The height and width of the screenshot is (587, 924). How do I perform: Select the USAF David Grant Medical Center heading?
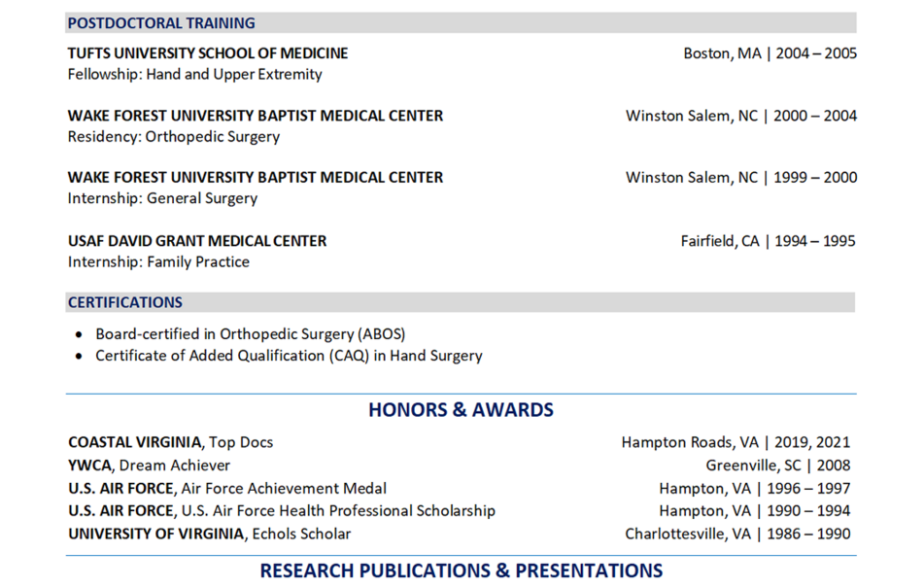coord(197,241)
